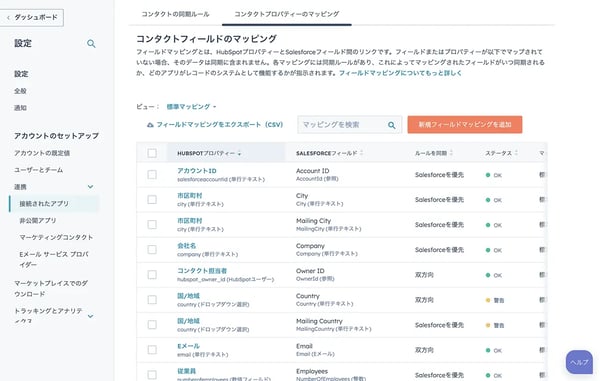The height and width of the screenshot is (381, 600).
Task: Click the sort arrow on HUBSPOTプロパティー column
Action: [239, 154]
